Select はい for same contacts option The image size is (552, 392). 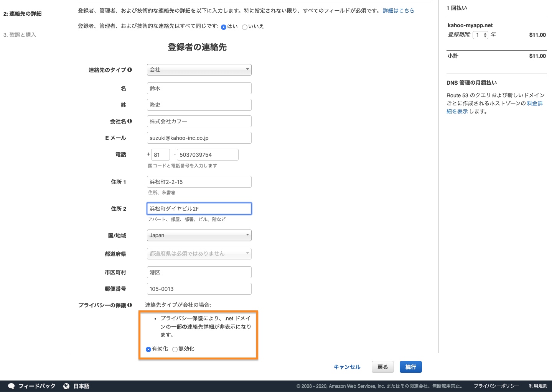[x=224, y=27]
